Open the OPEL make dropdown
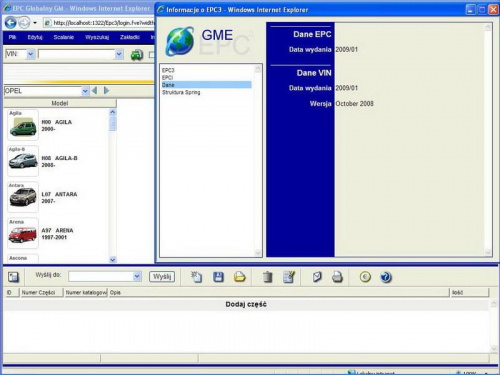This screenshot has width=500, height=375. [x=85, y=91]
